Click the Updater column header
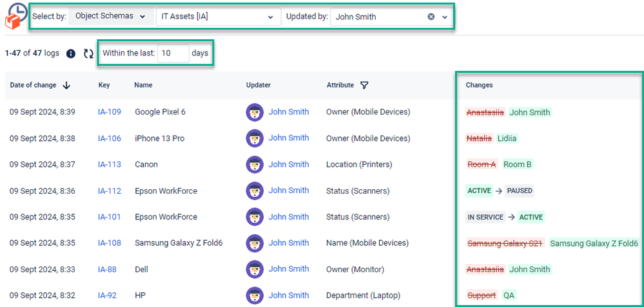Image resolution: width=644 pixels, height=307 pixels. [x=259, y=85]
